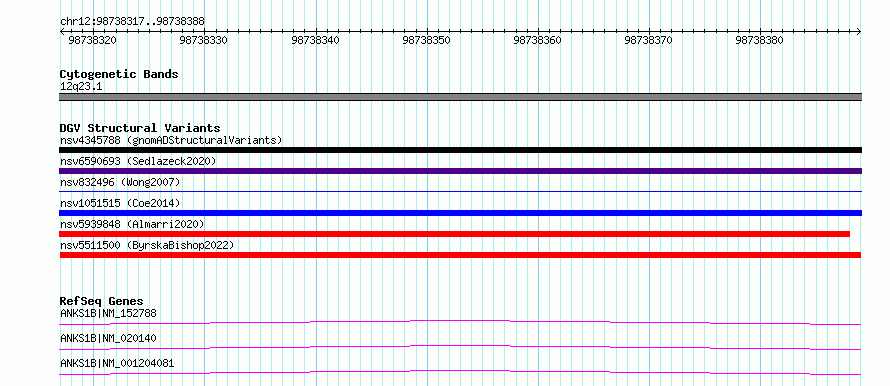
Task: Open variant label nsv5939848 (Almarri2020)
Action: (x=132, y=224)
